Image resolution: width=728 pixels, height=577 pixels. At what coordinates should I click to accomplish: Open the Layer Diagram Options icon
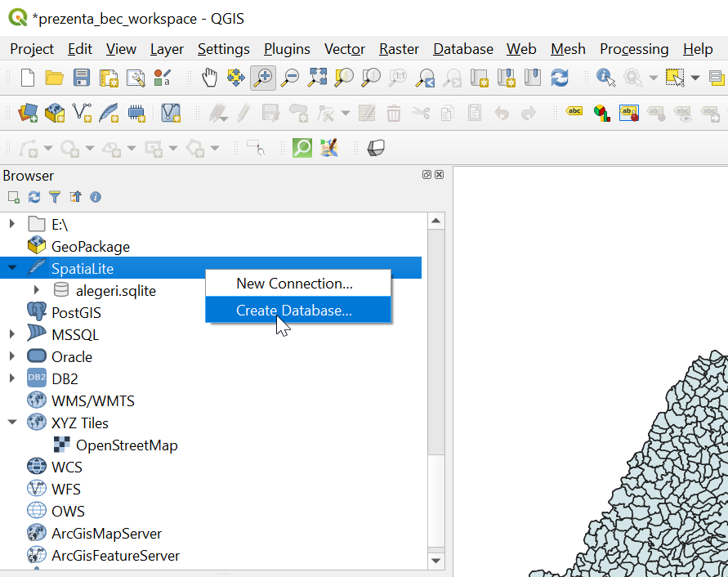601,113
